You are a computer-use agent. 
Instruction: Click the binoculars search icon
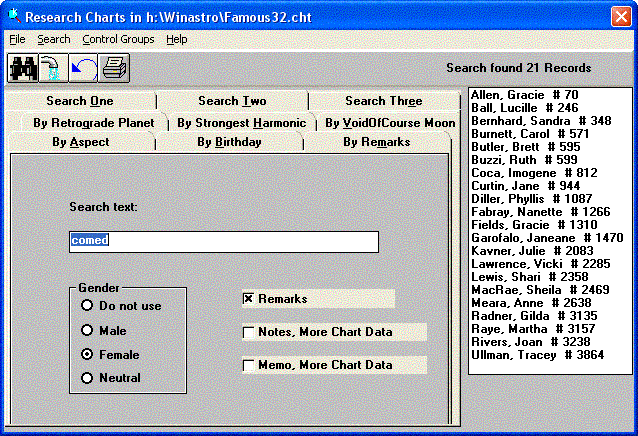tap(22, 68)
